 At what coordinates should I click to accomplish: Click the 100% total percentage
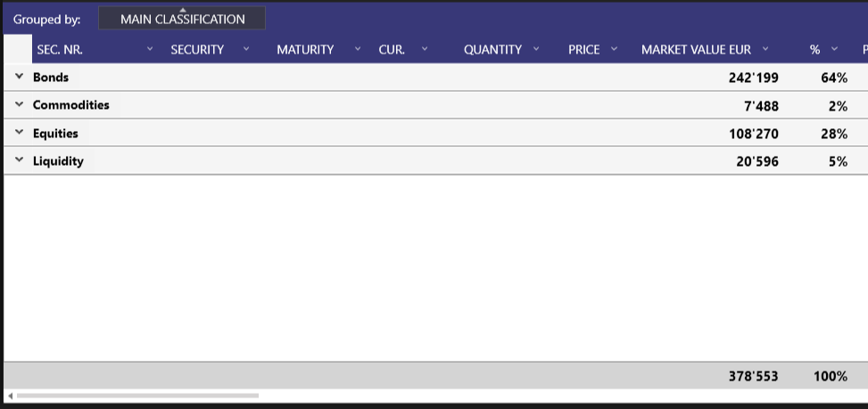[x=831, y=376]
